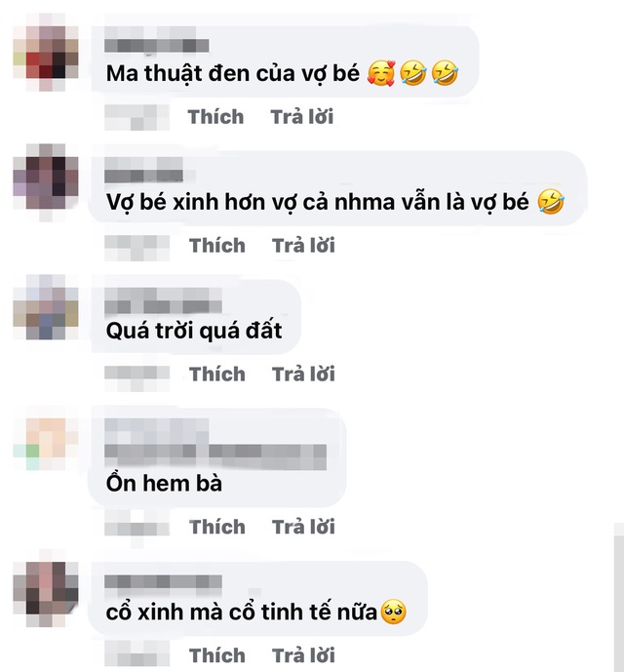
Task: Open avatar of 'Quá trời quá đất' commenter
Action: 46,308
